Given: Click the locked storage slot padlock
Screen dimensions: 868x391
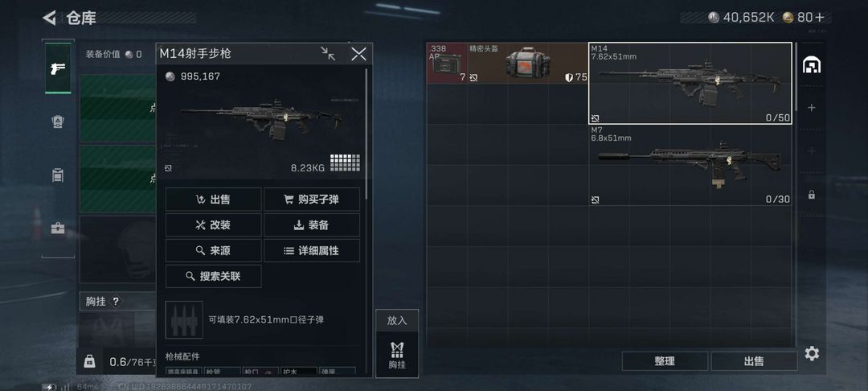Looking at the screenshot, I should [812, 195].
